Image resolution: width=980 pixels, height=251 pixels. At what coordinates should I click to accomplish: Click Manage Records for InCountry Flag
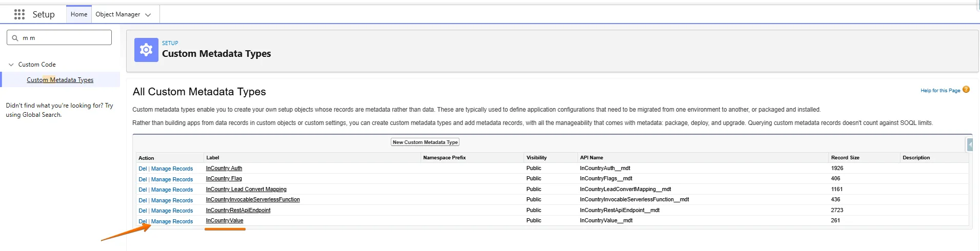tap(172, 179)
